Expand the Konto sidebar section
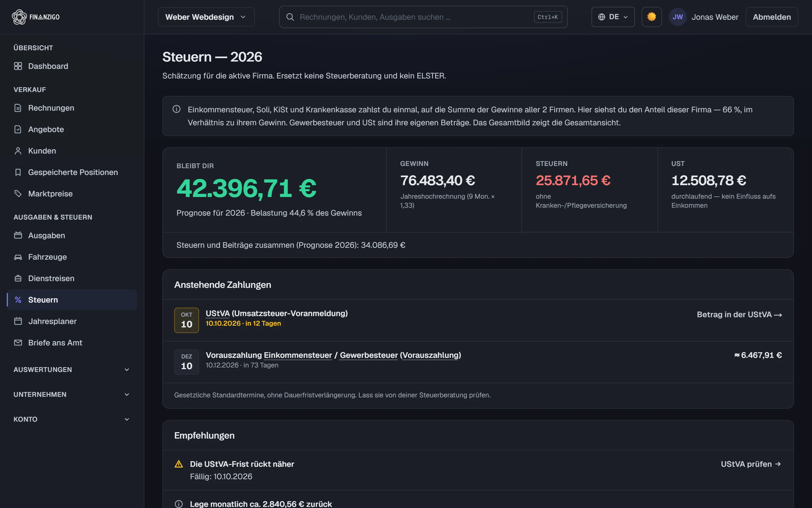Screen dimensions: 812x508 point(71,419)
